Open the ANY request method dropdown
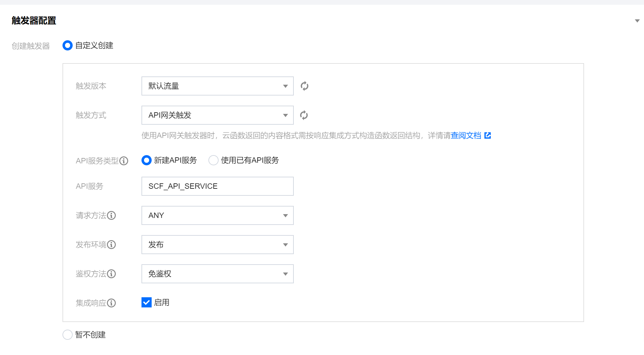Screen dimensions: 644x355 pos(217,215)
